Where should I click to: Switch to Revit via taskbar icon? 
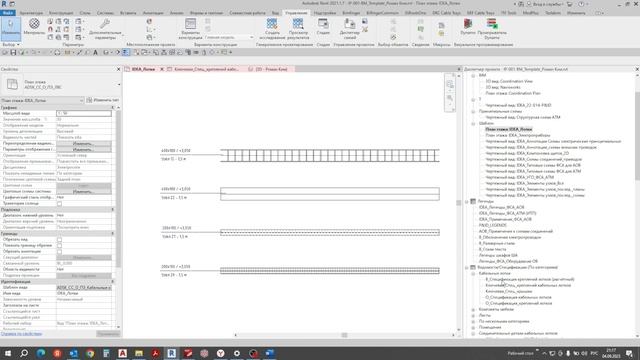click(x=171, y=353)
